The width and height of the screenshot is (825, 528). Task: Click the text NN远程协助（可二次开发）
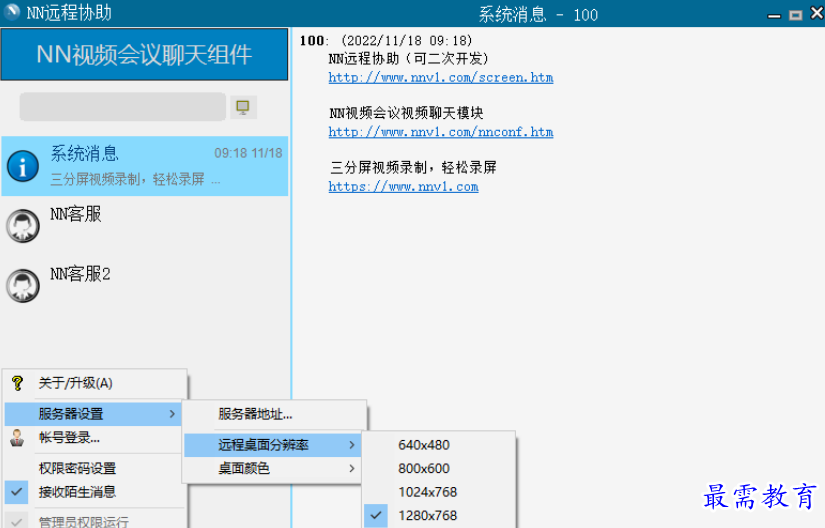pyautogui.click(x=408, y=58)
